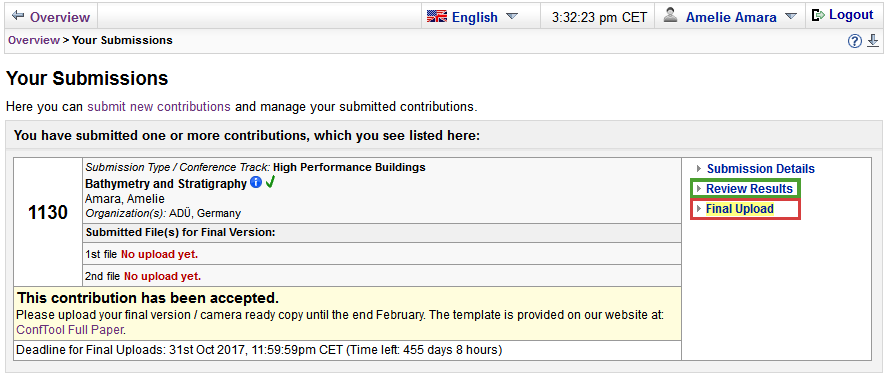This screenshot has width=888, height=382.
Task: Click the user profile silhouette icon
Action: click(671, 16)
